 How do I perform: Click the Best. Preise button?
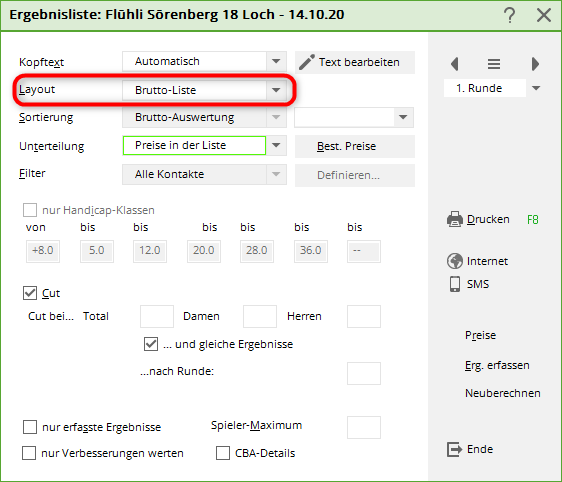pos(355,146)
